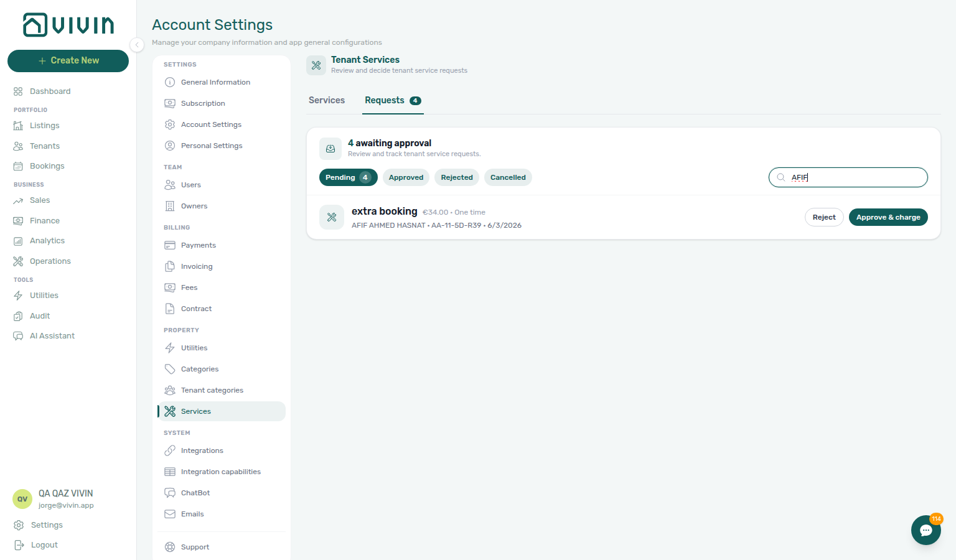Open the Finance icon
The image size is (956, 560).
[18, 221]
